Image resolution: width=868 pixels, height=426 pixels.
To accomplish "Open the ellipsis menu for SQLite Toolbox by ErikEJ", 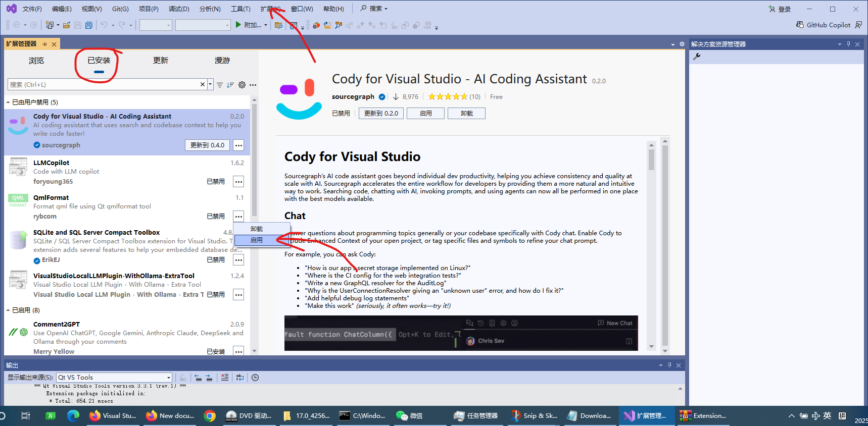I will click(x=238, y=260).
